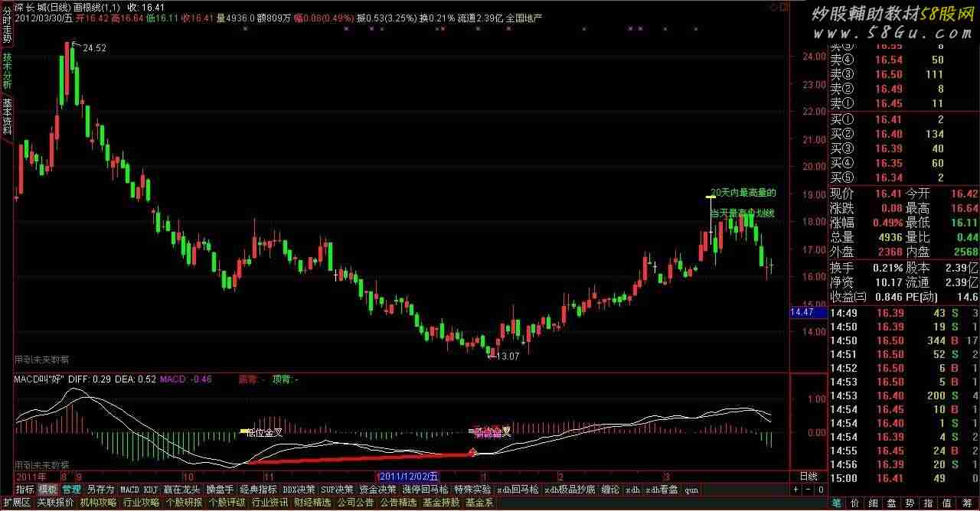The image size is (980, 511).
Task: Open the 扩展区 bottom tab
Action: (17, 503)
